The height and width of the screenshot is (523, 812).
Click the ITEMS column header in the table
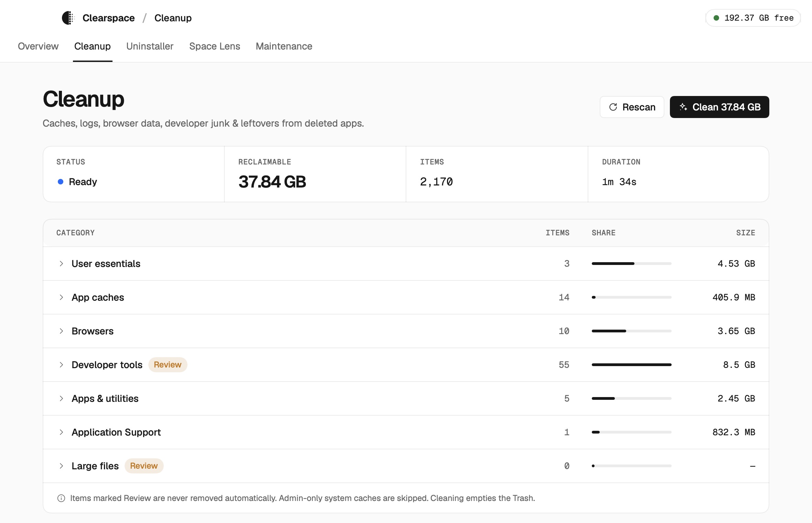(x=557, y=233)
